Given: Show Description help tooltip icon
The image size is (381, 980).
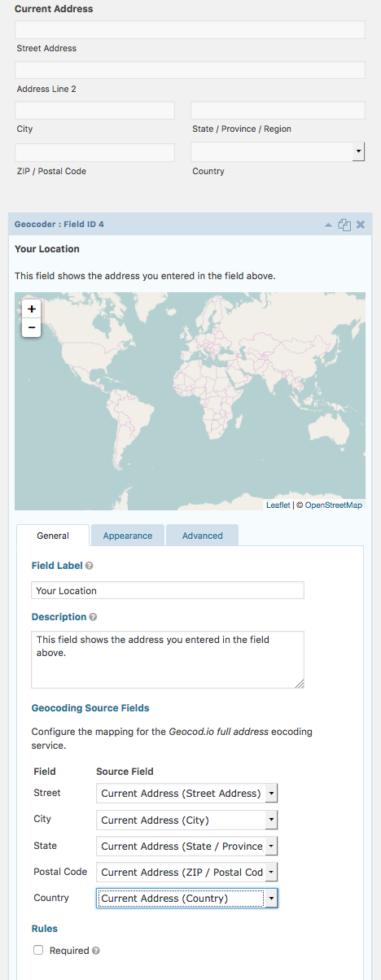Looking at the screenshot, I should click(x=93, y=617).
